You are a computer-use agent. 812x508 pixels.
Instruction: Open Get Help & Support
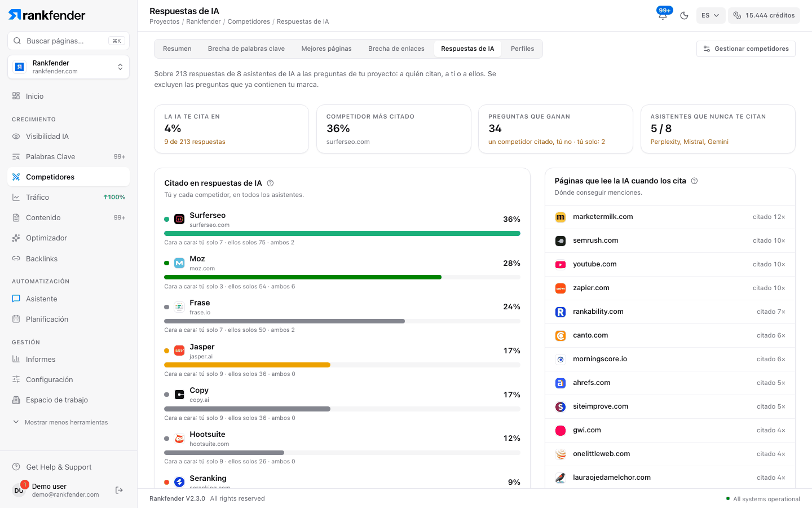pos(52,467)
